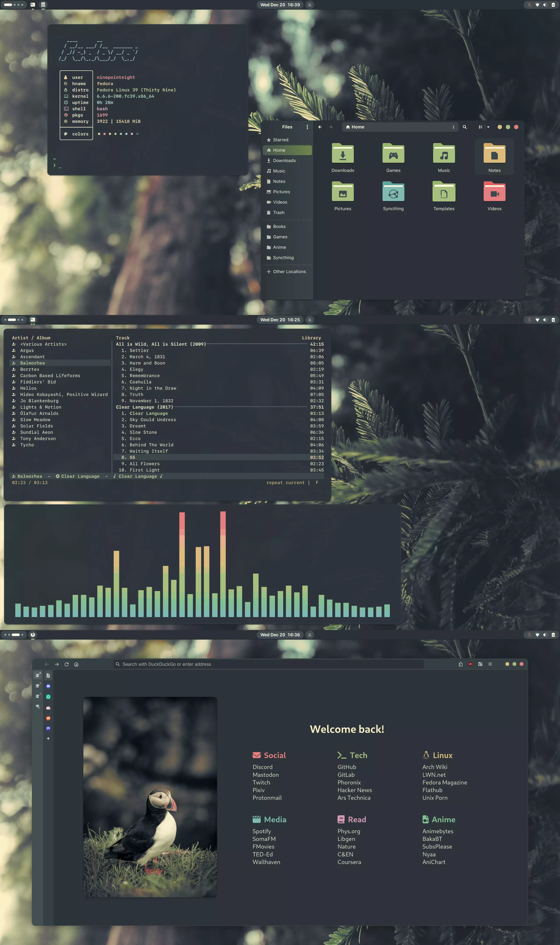Screen dimensions: 560x945
Task: Go back in the Files window
Action: [320, 127]
